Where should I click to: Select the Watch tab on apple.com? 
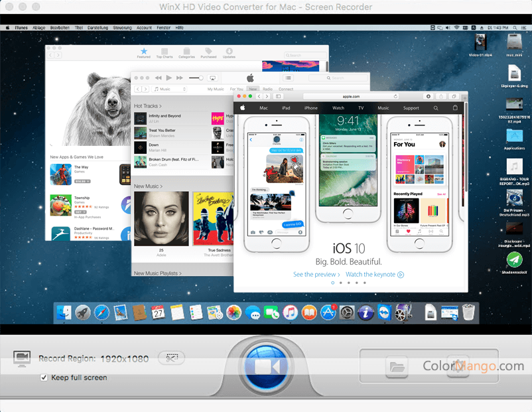pyautogui.click(x=338, y=107)
